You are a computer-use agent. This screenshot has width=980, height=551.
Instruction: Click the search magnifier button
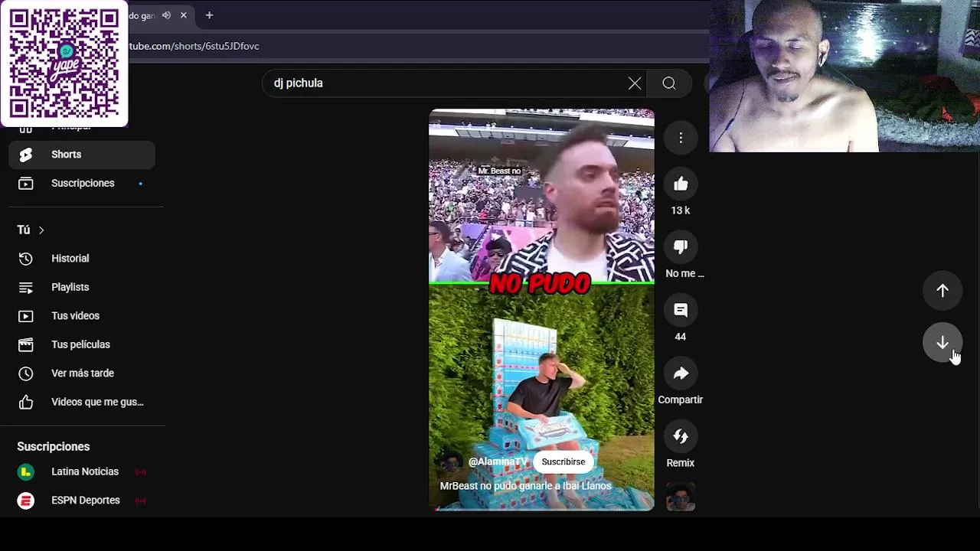point(669,83)
